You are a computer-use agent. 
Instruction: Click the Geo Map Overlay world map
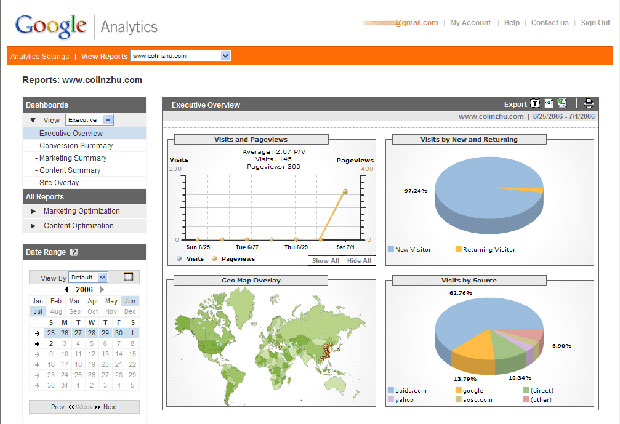270,344
